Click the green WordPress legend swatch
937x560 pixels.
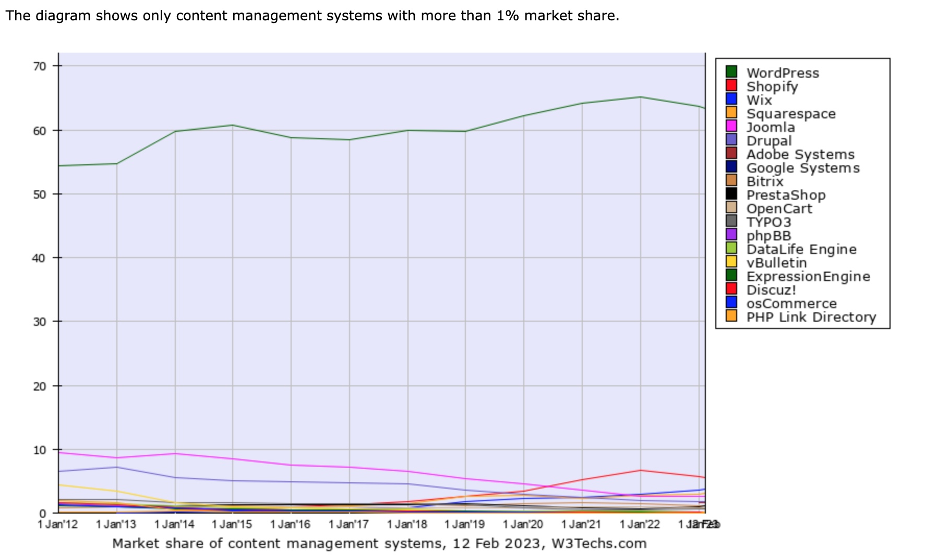731,71
